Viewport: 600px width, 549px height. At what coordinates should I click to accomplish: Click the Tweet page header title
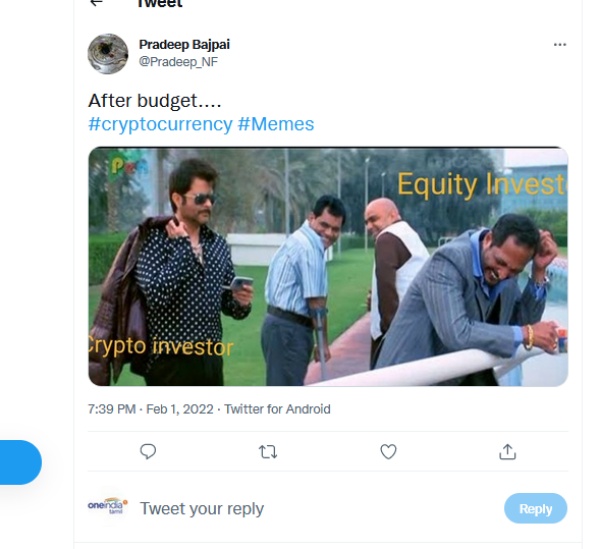[x=160, y=4]
